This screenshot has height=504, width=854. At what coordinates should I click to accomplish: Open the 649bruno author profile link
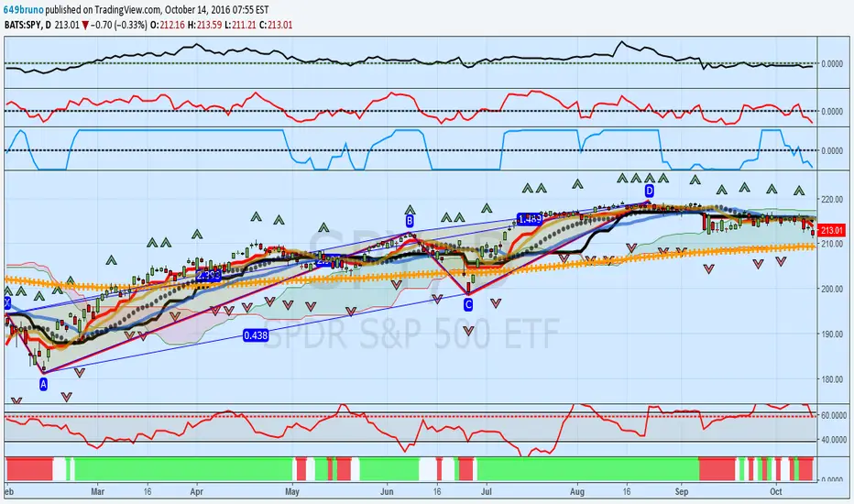pos(24,9)
